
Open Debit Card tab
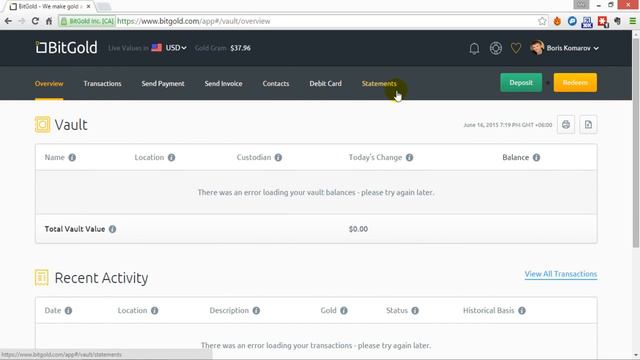[325, 84]
